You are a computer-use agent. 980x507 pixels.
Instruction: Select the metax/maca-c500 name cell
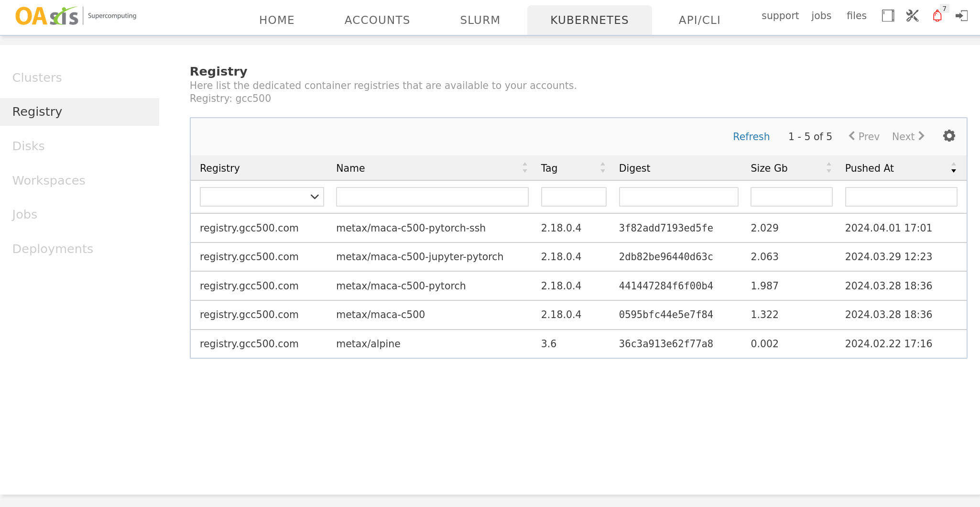click(381, 315)
